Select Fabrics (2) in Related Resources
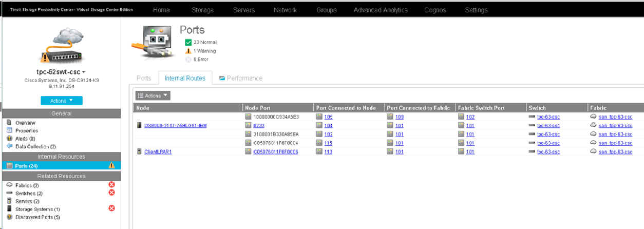Viewport: 644px width, 229px height. click(27, 185)
